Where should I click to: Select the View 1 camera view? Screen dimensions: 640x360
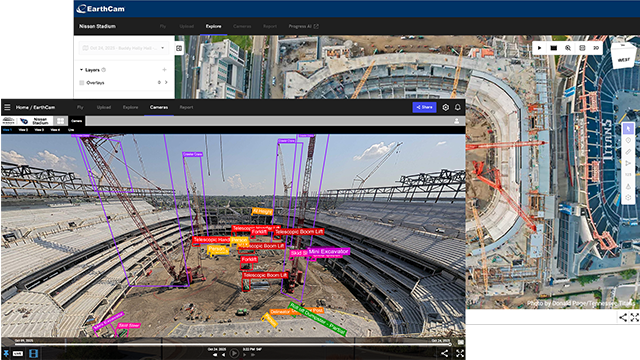pyautogui.click(x=7, y=130)
